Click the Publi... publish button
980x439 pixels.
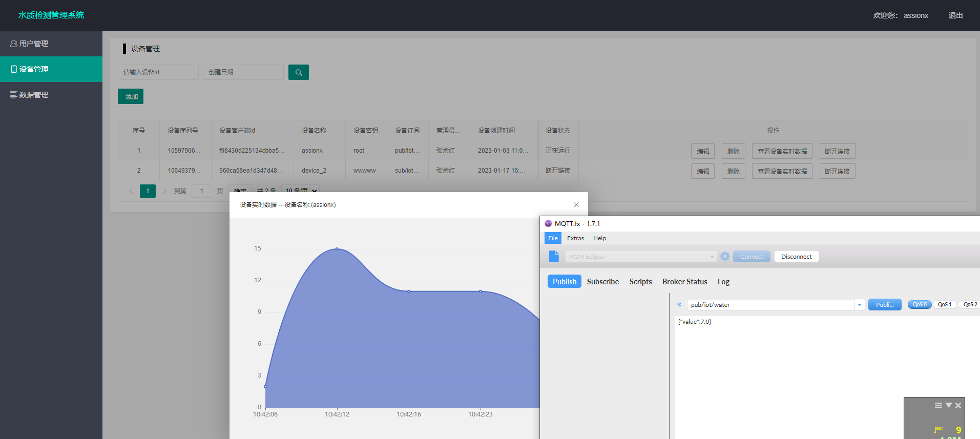tap(885, 305)
